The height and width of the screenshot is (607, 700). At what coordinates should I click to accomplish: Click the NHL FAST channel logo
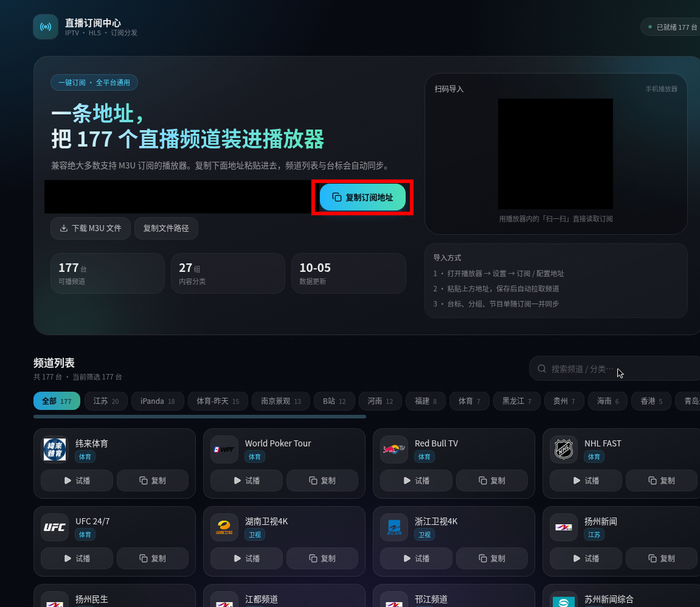tap(563, 449)
